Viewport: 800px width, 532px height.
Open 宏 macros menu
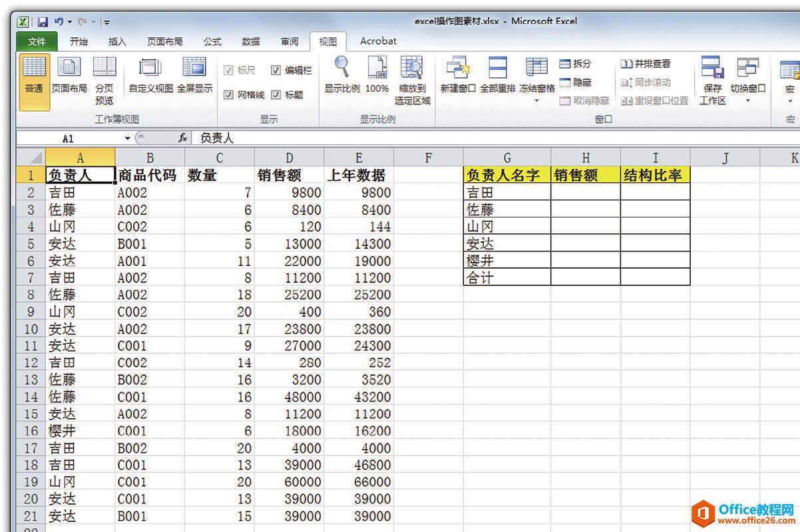coord(790,81)
